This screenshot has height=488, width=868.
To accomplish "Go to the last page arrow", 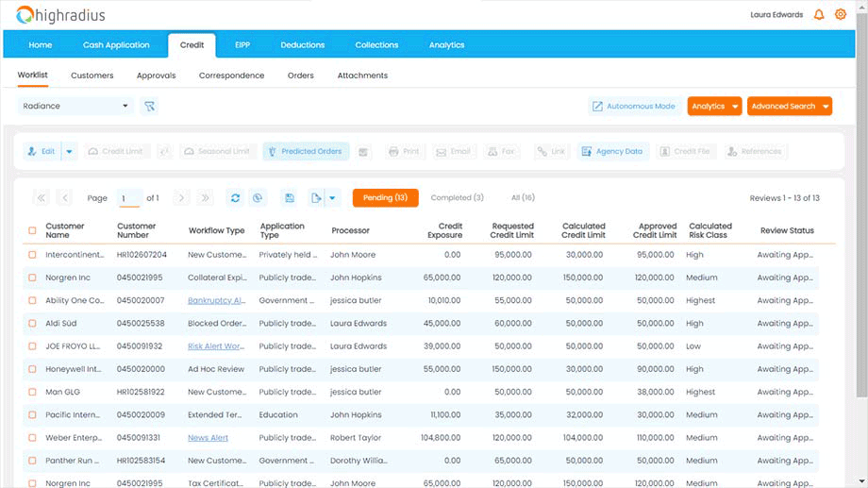I will (x=206, y=198).
